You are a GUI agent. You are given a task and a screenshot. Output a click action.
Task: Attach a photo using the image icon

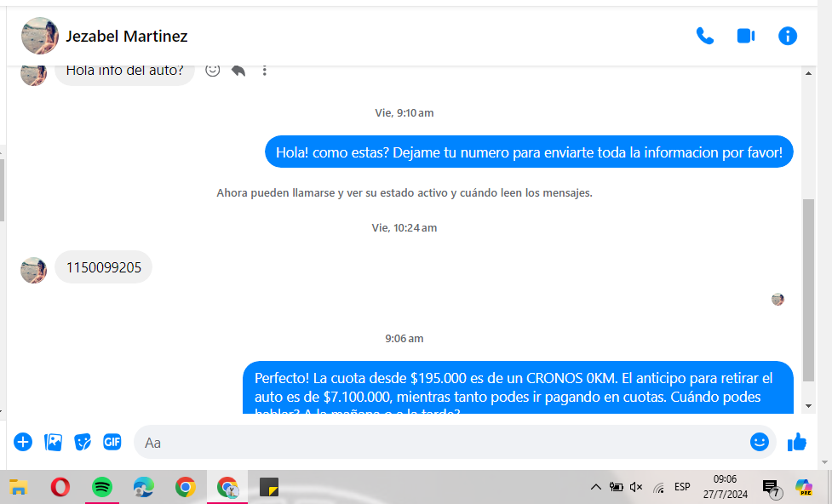click(x=53, y=442)
